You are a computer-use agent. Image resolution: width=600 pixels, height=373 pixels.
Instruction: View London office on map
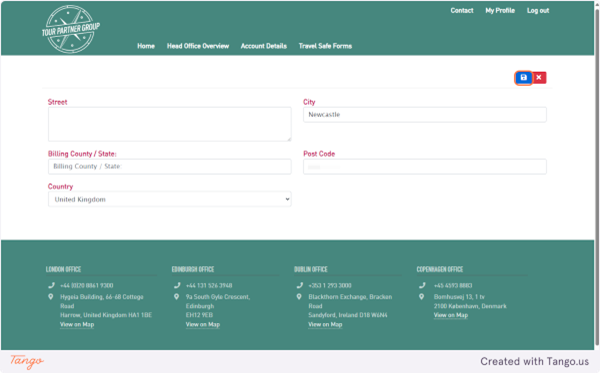77,324
